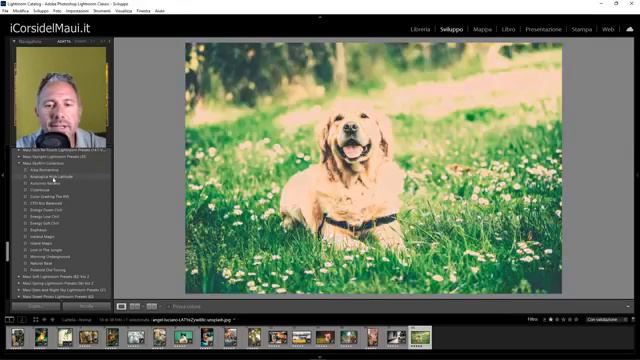Set navigator zoom to RIEMPI

point(80,41)
